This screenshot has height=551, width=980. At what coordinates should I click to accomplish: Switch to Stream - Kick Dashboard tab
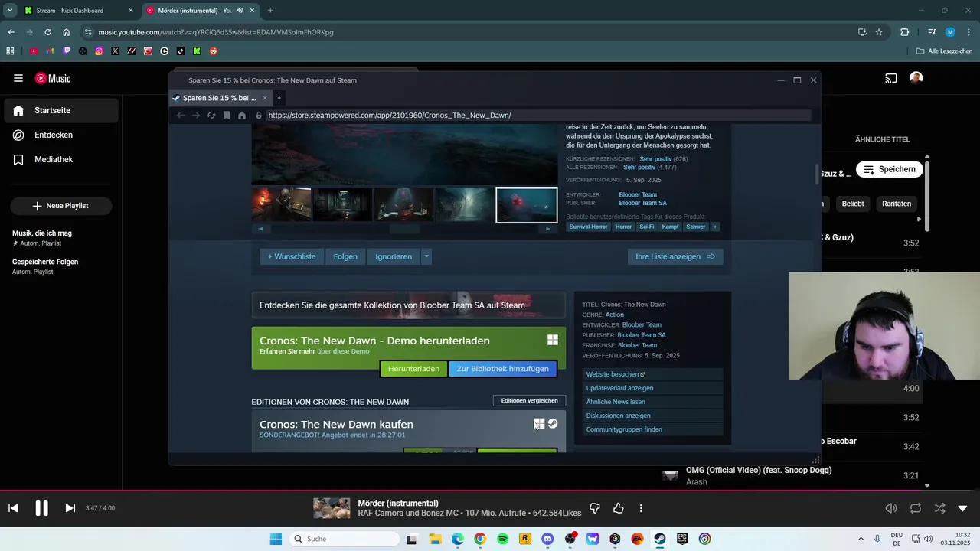tap(70, 11)
